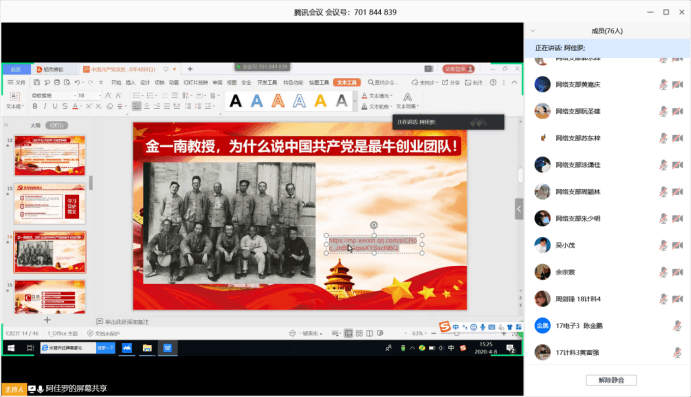691x397 pixels.
Task: Toggle microphone for member 吴小茂
Action: coord(663,245)
